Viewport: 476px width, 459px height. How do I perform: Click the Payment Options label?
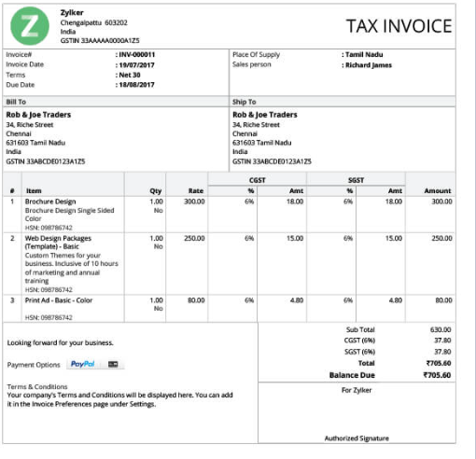pyautogui.click(x=34, y=365)
